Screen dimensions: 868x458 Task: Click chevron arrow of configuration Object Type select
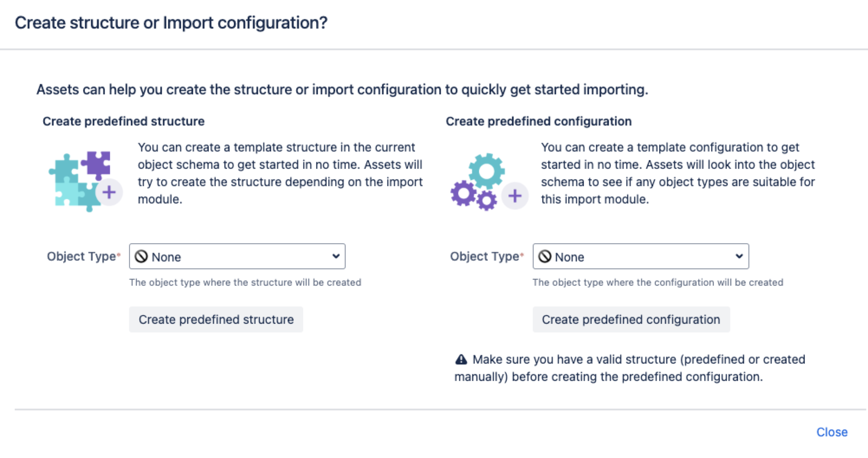pyautogui.click(x=739, y=256)
